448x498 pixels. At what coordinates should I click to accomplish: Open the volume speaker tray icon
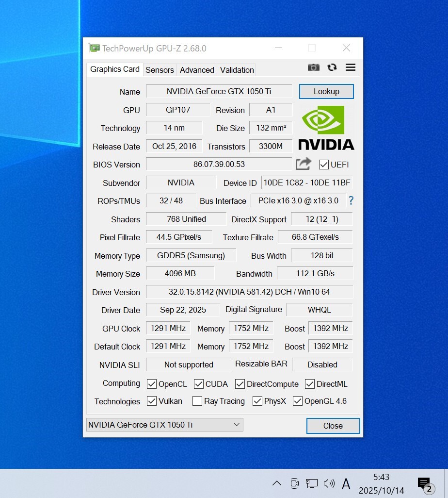[329, 483]
